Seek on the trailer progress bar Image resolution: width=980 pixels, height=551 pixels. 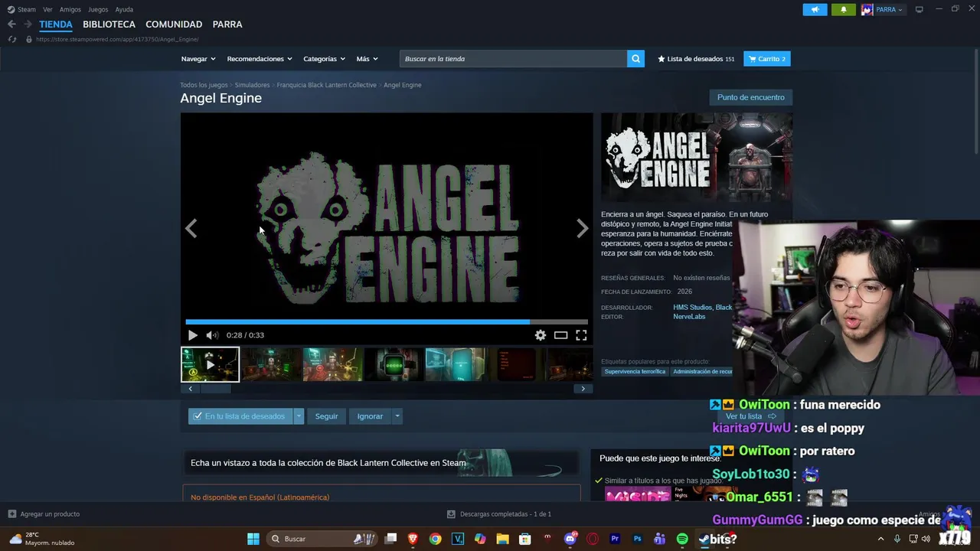[387, 322]
